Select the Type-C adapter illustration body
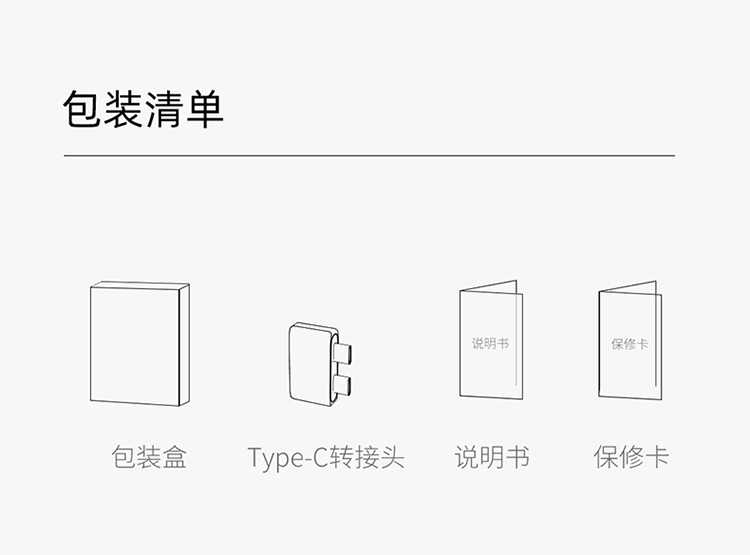 [312, 364]
